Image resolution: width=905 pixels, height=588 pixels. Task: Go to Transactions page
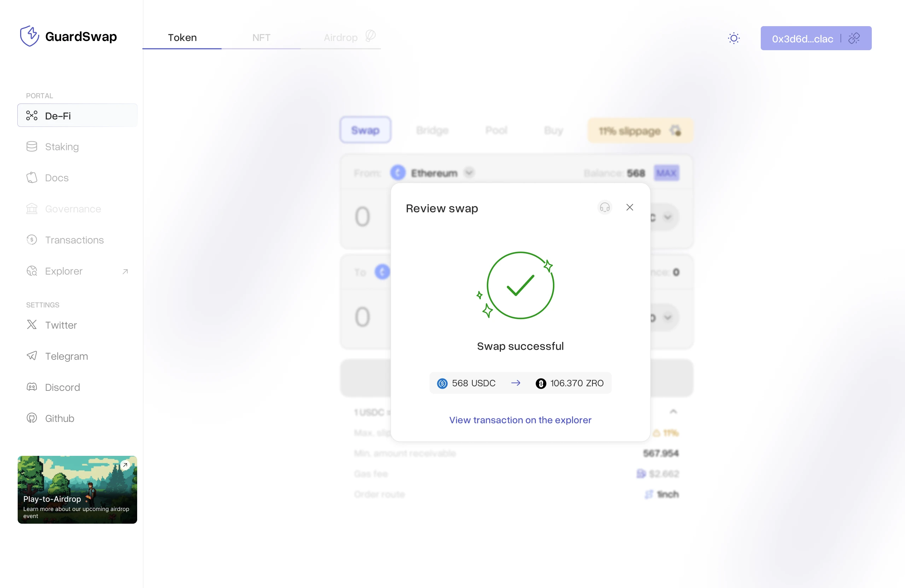[77, 240]
